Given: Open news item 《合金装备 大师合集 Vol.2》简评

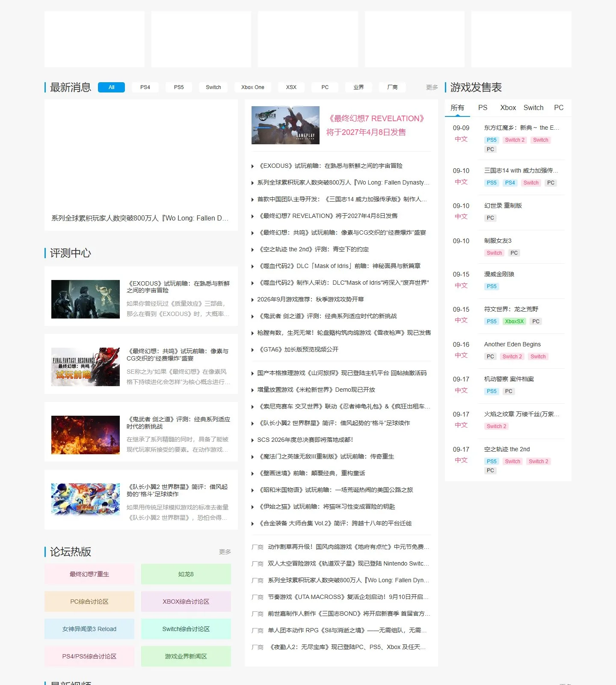Looking at the screenshot, I should 335,523.
